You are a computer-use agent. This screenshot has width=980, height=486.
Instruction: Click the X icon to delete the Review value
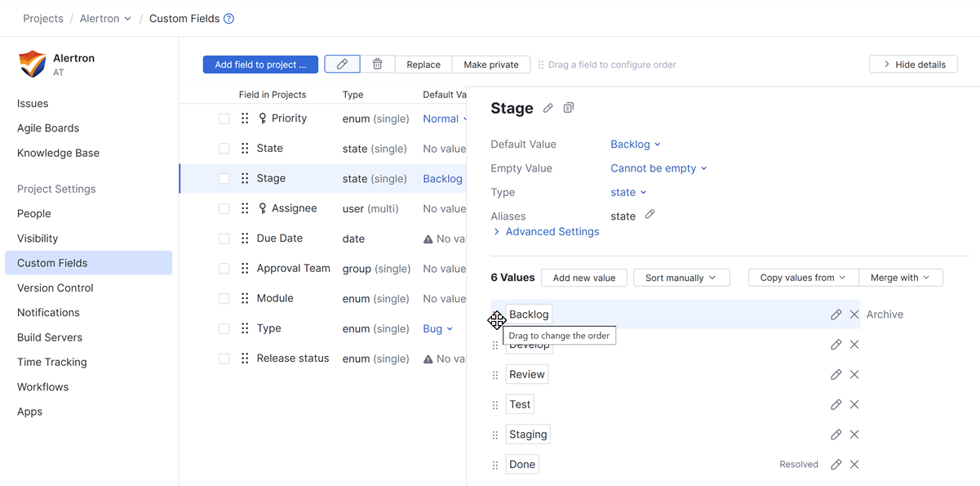(854, 374)
